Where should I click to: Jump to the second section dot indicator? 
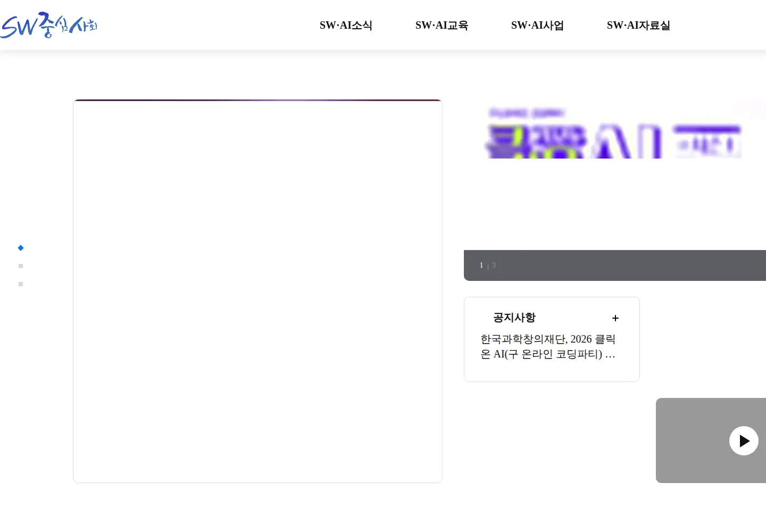click(21, 266)
